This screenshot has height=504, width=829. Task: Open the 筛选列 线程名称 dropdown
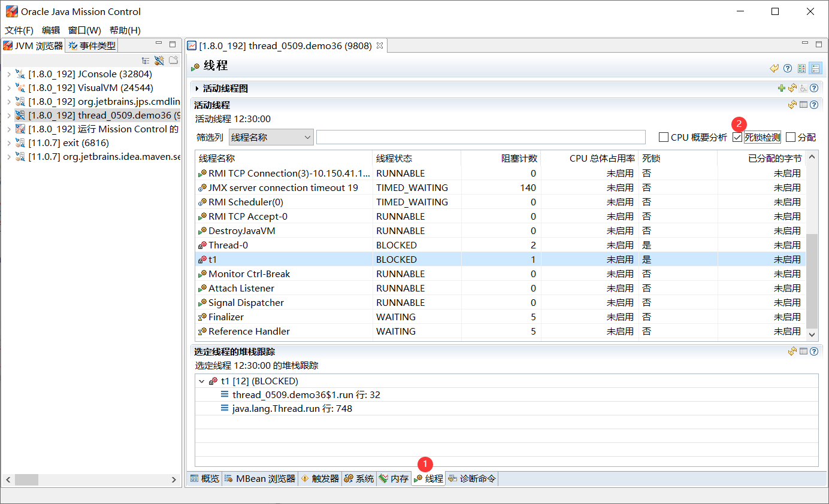(271, 137)
